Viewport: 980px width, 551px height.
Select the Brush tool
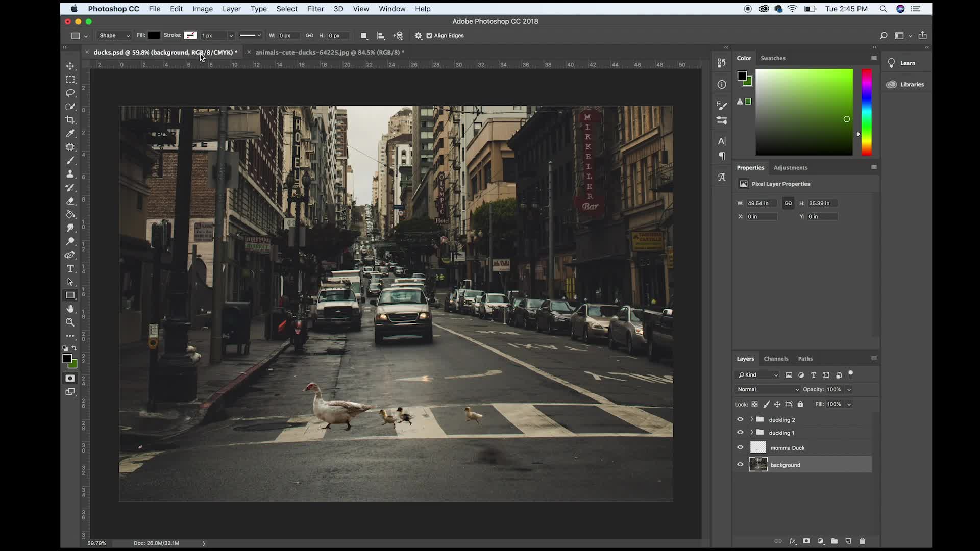[70, 160]
